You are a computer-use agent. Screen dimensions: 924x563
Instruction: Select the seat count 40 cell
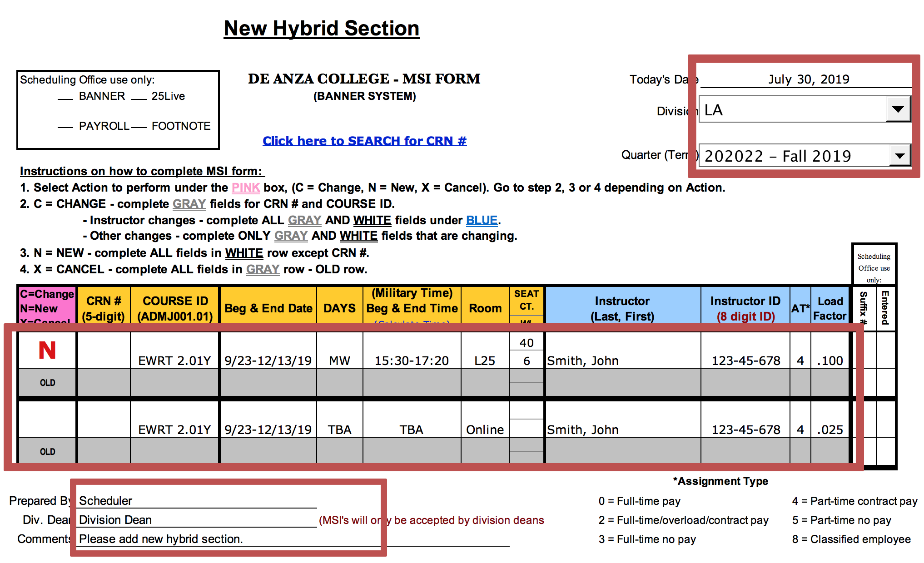(x=527, y=342)
